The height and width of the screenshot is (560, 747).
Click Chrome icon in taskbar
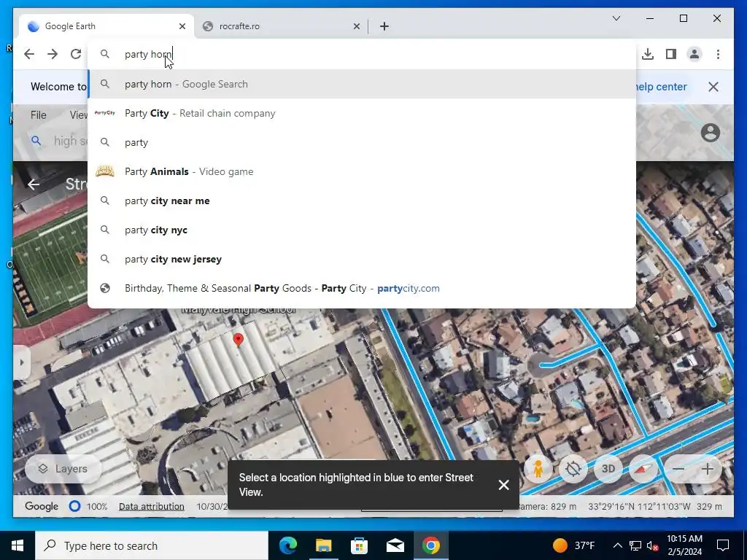(x=430, y=545)
